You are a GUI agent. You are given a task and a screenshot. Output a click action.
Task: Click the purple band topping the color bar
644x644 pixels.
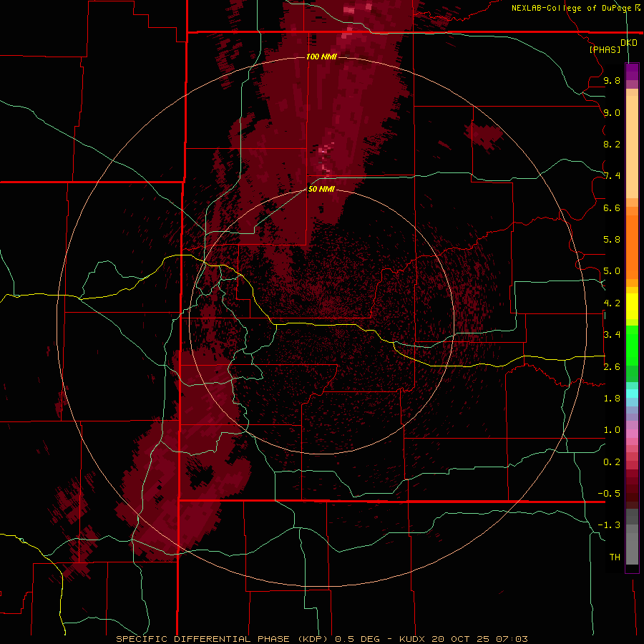pyautogui.click(x=632, y=72)
